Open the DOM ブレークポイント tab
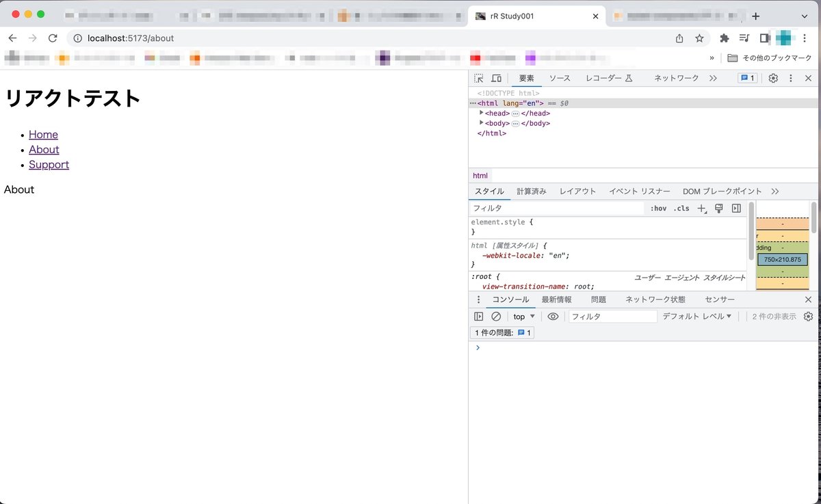This screenshot has width=821, height=504. pos(722,191)
